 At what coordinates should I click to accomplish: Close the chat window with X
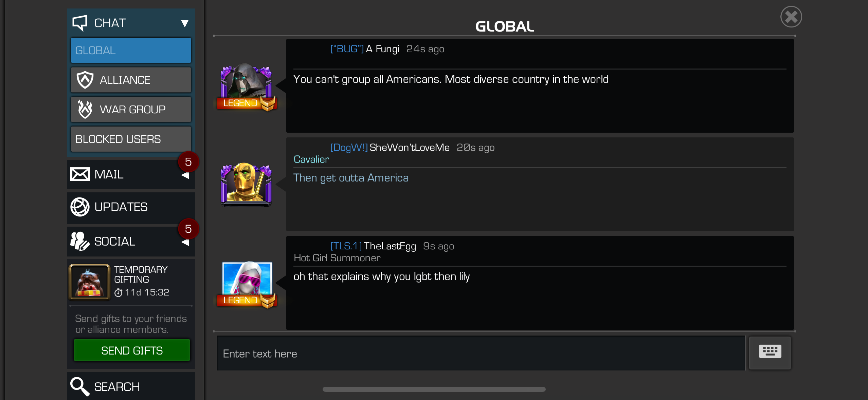[x=791, y=17]
